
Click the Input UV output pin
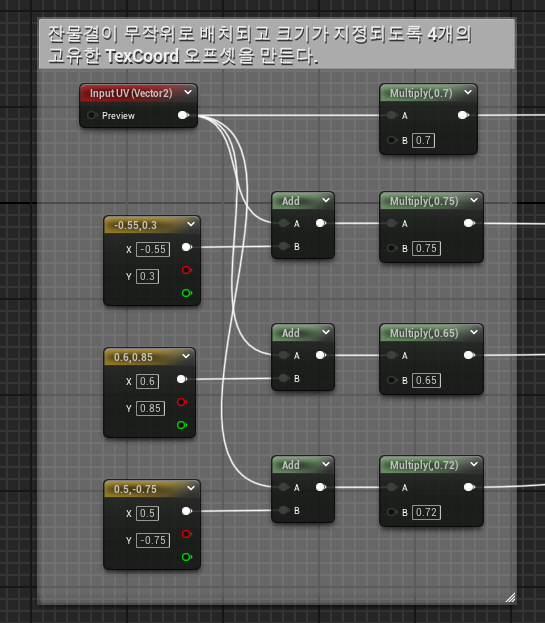click(183, 115)
